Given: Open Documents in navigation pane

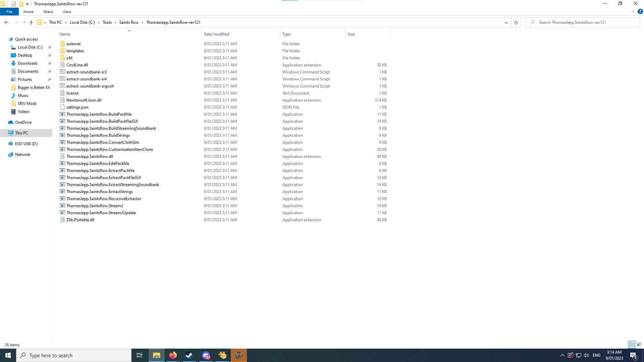Looking at the screenshot, I should [x=28, y=71].
